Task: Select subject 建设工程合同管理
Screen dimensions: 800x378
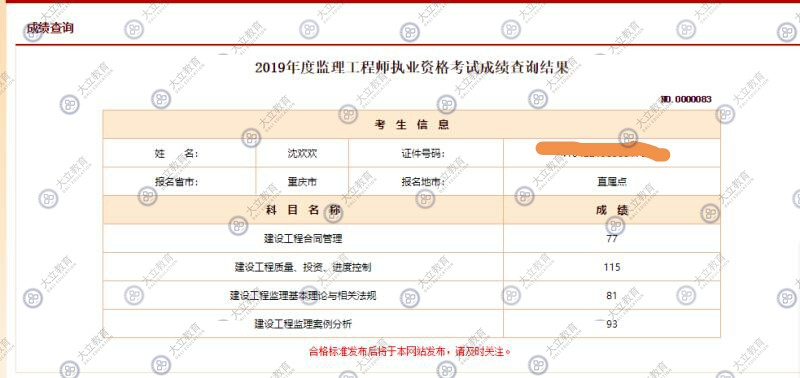Action: coord(303,238)
